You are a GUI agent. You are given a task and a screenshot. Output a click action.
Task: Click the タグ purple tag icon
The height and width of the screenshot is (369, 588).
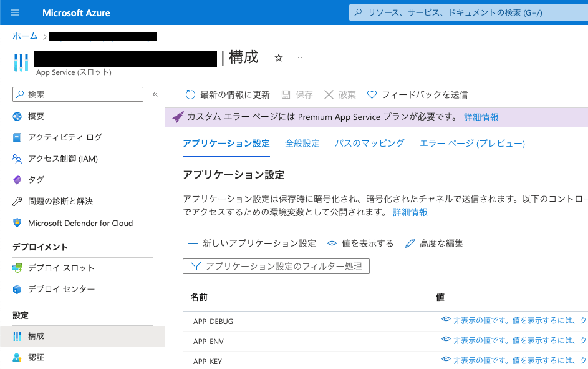(17, 180)
